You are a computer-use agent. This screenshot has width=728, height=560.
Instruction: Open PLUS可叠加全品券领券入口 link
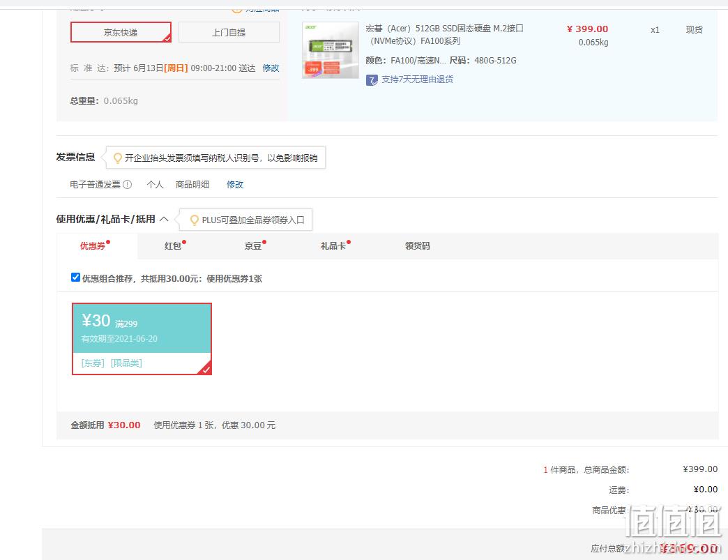(253, 220)
